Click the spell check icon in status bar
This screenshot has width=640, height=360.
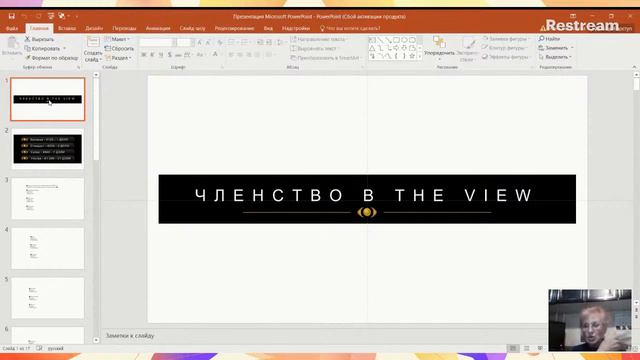pos(39,348)
